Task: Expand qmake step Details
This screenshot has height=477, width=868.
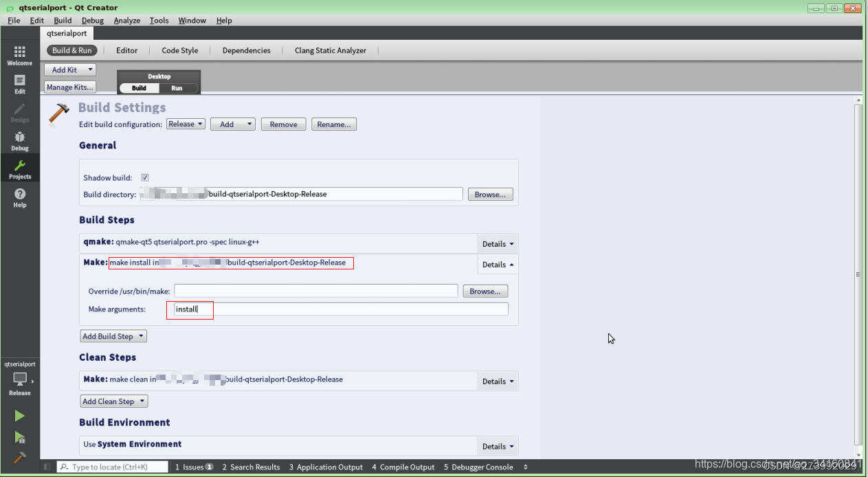Action: coord(498,244)
